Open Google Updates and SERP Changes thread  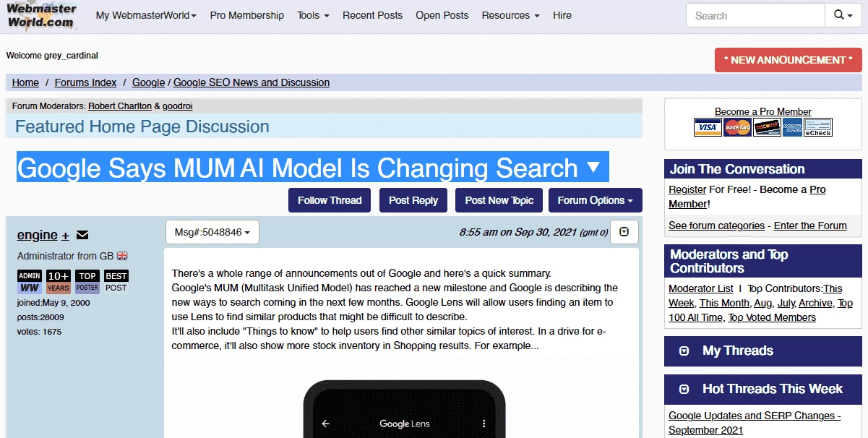(x=755, y=423)
